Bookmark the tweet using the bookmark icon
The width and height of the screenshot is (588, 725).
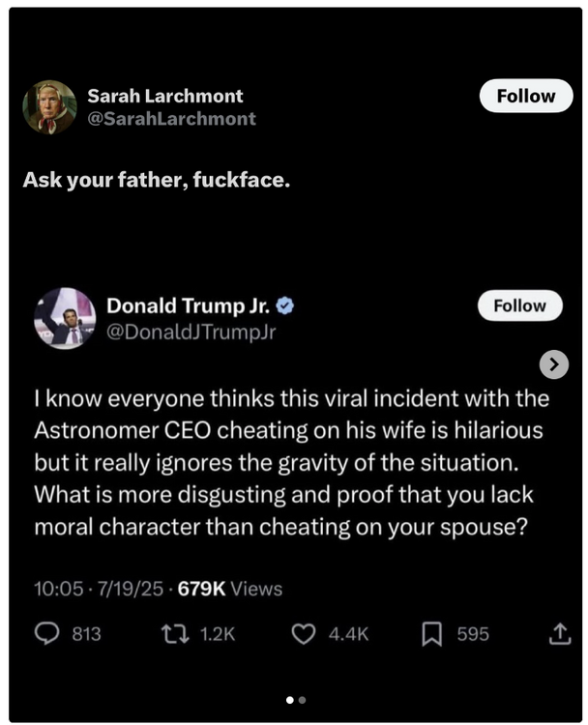tap(432, 634)
